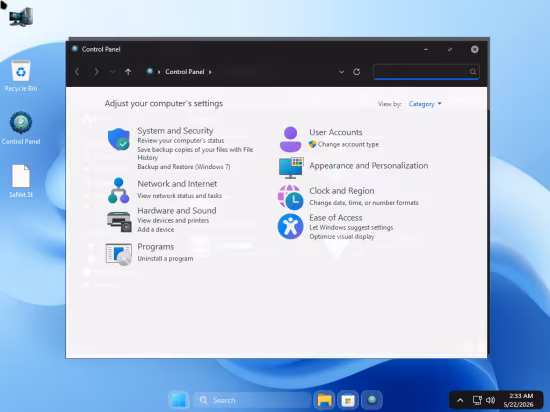Click Let Windows suggest settings
The image size is (550, 412).
click(351, 228)
